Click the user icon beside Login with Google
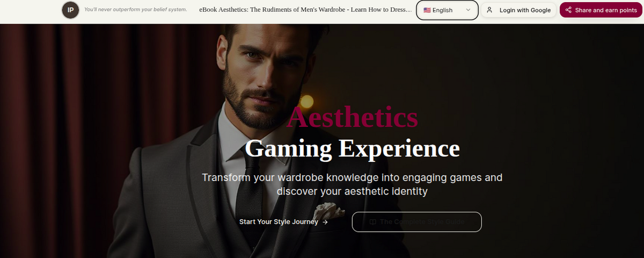644x258 pixels. (x=489, y=10)
